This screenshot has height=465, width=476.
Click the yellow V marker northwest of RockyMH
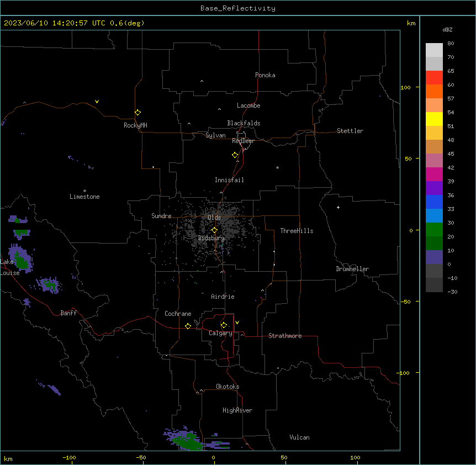[97, 102]
